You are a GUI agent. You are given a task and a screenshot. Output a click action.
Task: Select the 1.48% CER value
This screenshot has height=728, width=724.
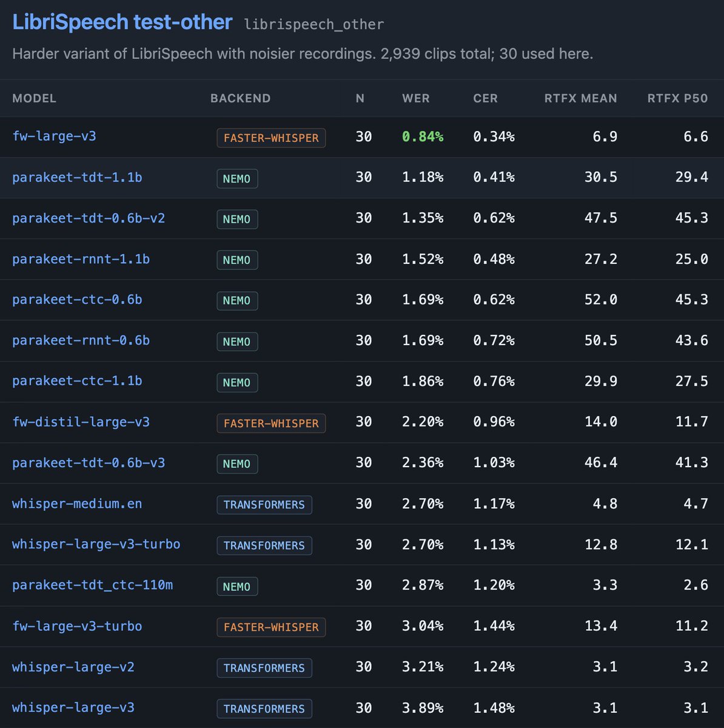point(494,707)
